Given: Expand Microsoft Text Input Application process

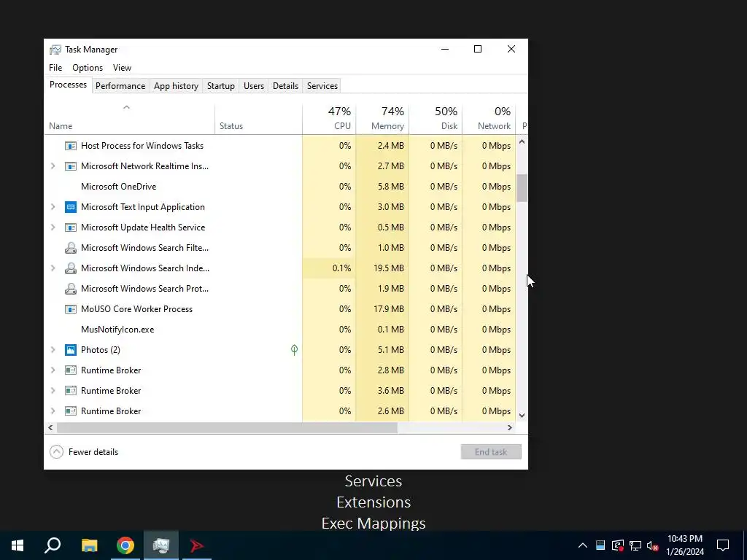Looking at the screenshot, I should 53,207.
